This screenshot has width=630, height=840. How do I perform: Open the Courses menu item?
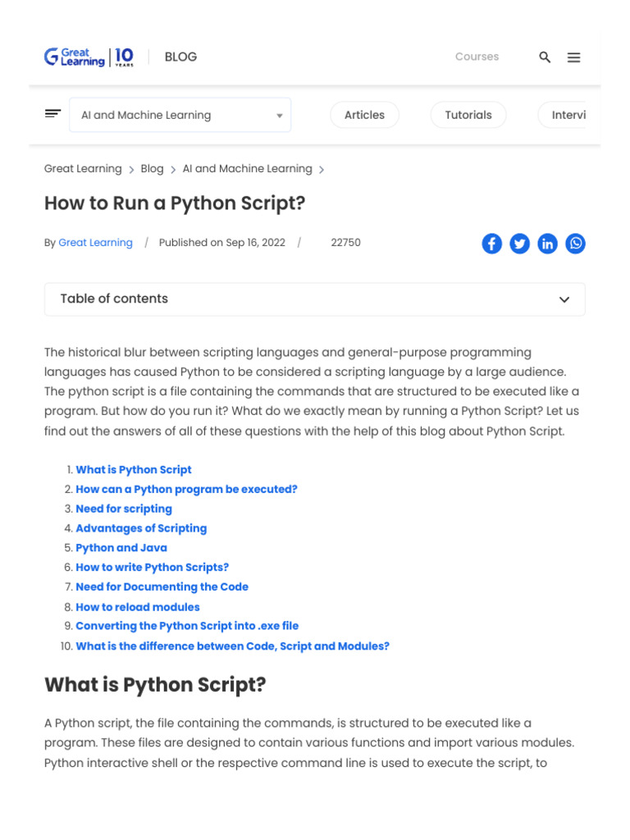[477, 57]
